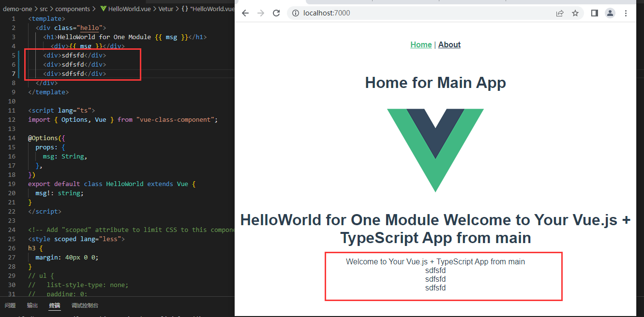
Task: Switch to the 问题 panel tab
Action: [10, 305]
